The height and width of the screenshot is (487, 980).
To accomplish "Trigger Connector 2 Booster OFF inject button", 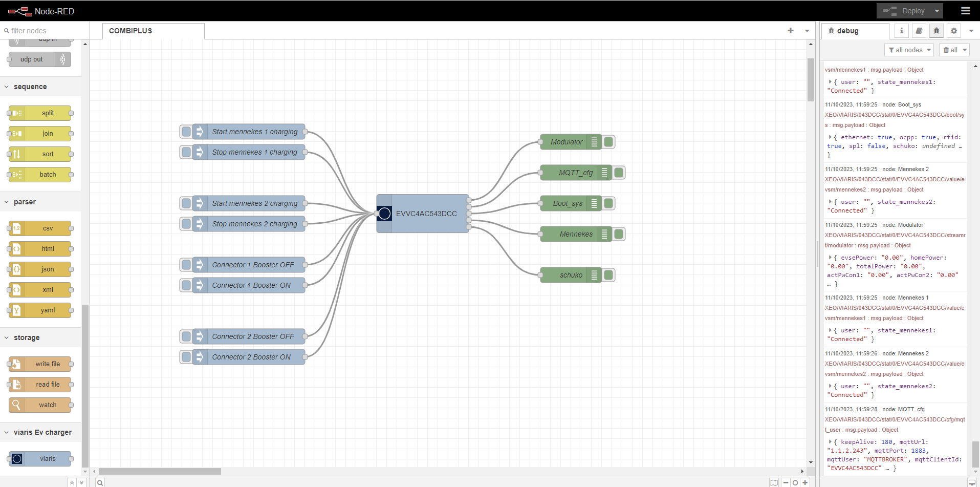I will click(x=186, y=336).
